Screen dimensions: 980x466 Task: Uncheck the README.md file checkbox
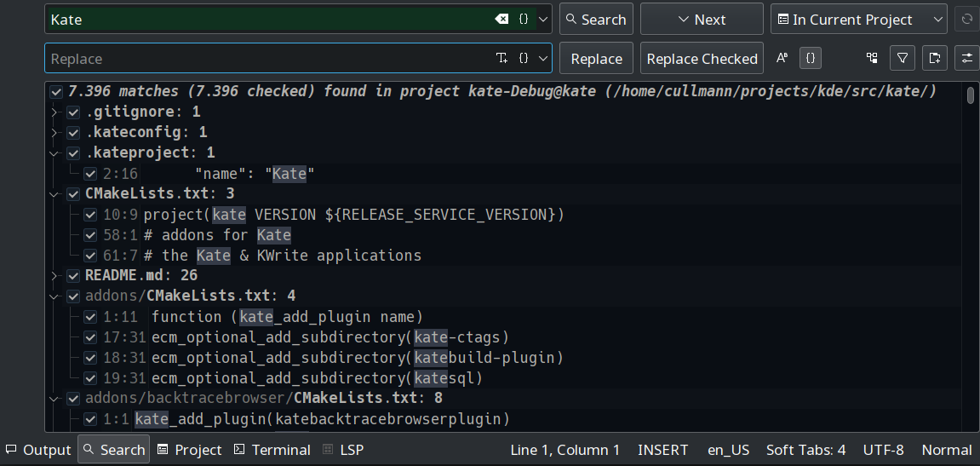click(x=73, y=275)
